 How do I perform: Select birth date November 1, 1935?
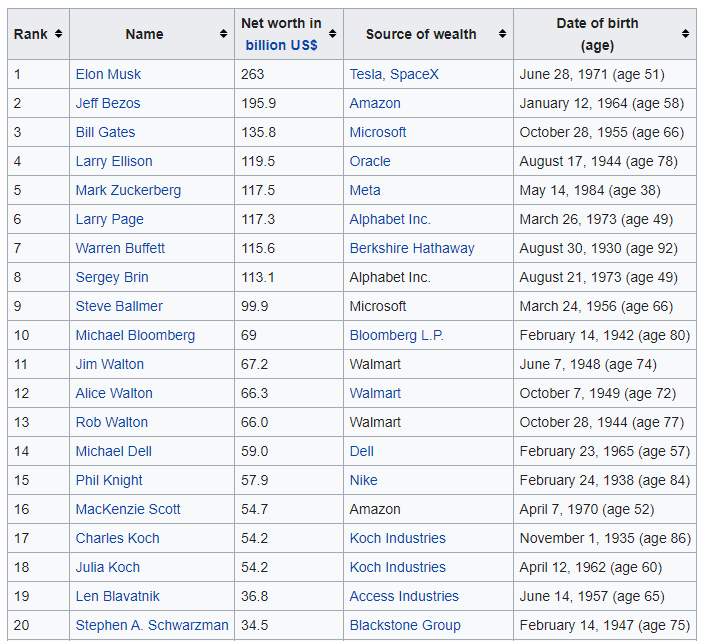577,538
